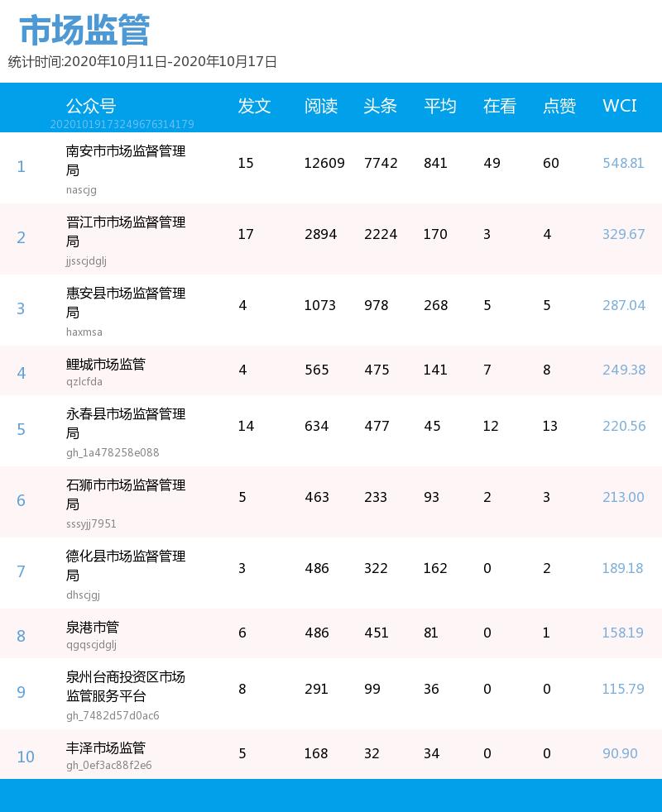Screen dimensions: 662x812
Task: Click the qgqscjdglj account ID
Action: [91, 645]
